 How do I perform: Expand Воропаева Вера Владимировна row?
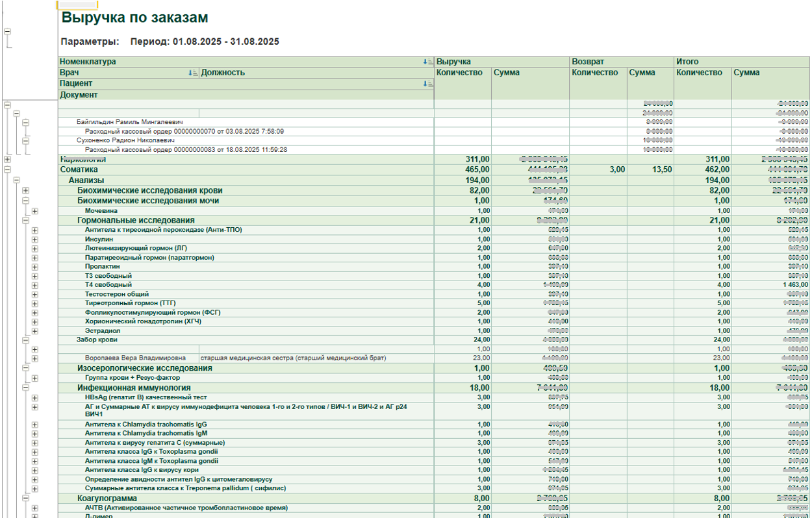click(35, 358)
